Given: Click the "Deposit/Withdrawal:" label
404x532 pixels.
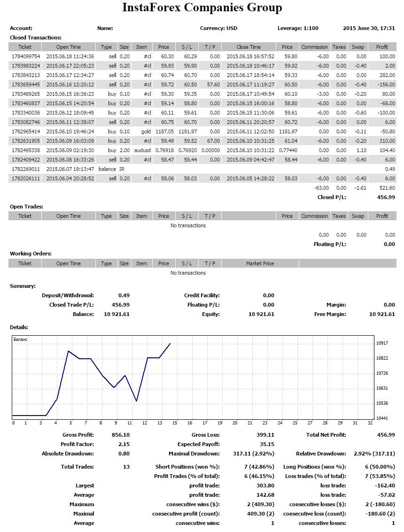Looking at the screenshot, I should [x=68, y=295].
